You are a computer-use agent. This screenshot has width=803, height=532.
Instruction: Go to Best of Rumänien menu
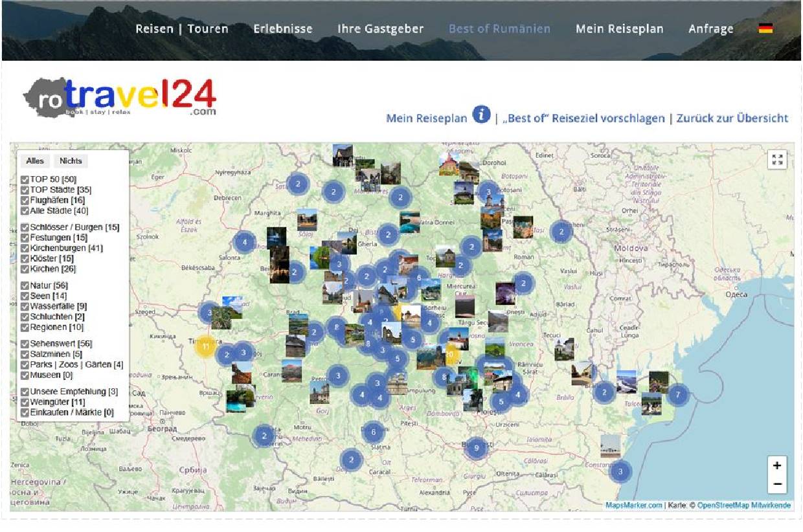[x=499, y=28]
